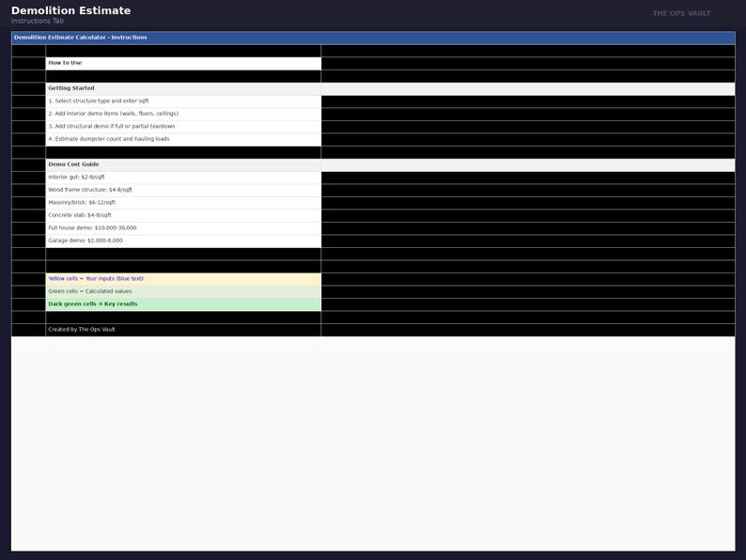Click the 'Garage demo: $2,000-8,000' cell
The image size is (746, 560).
click(x=183, y=241)
